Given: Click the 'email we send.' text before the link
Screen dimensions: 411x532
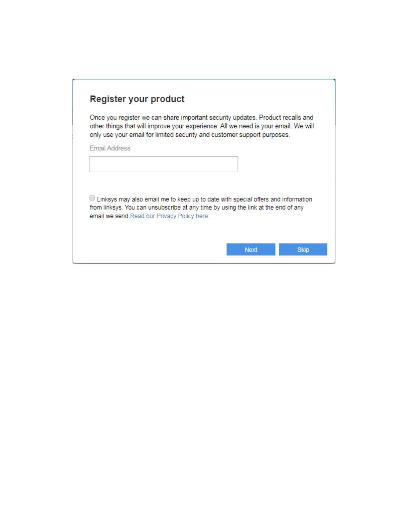Looking at the screenshot, I should (x=109, y=216).
